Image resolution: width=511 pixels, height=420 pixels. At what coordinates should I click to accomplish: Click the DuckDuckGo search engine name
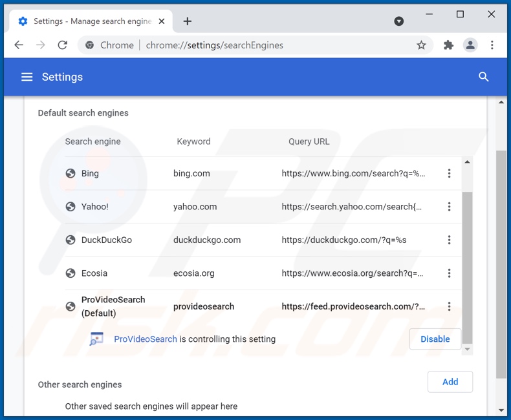107,240
